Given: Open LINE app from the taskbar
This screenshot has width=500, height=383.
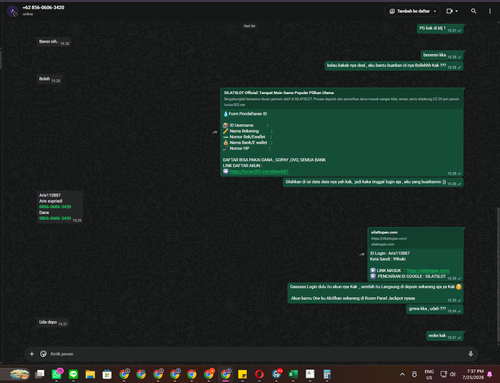Looking at the screenshot, I should pyautogui.click(x=73, y=374).
